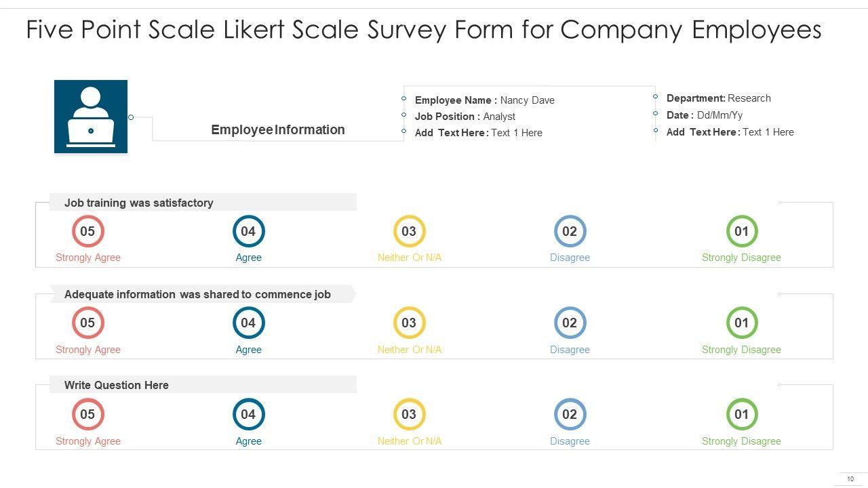The image size is (868, 488).
Task: Select 02 Disagree for adequate information
Action: tap(570, 323)
